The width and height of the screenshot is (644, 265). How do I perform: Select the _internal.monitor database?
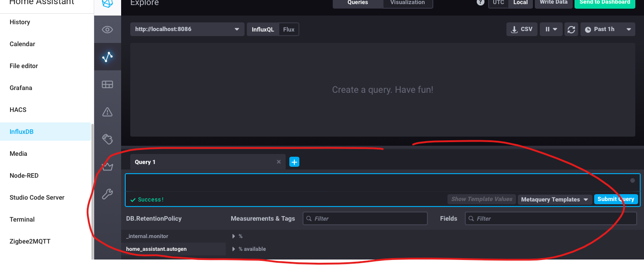pyautogui.click(x=174, y=236)
